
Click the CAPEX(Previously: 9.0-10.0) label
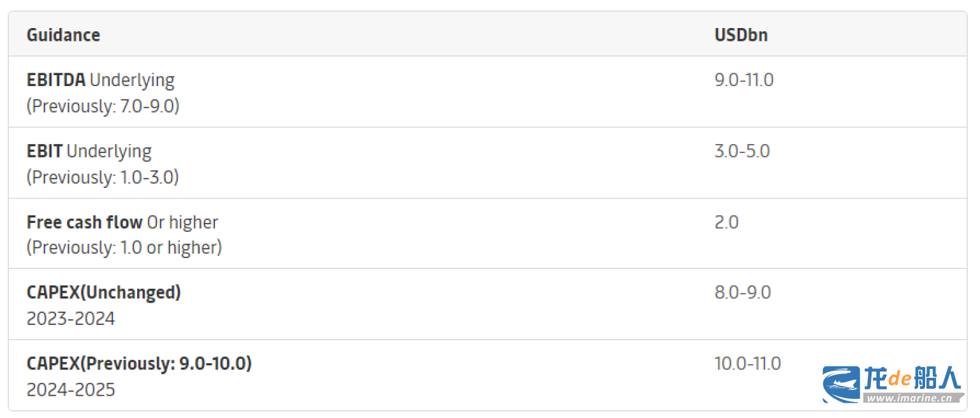click(x=139, y=364)
